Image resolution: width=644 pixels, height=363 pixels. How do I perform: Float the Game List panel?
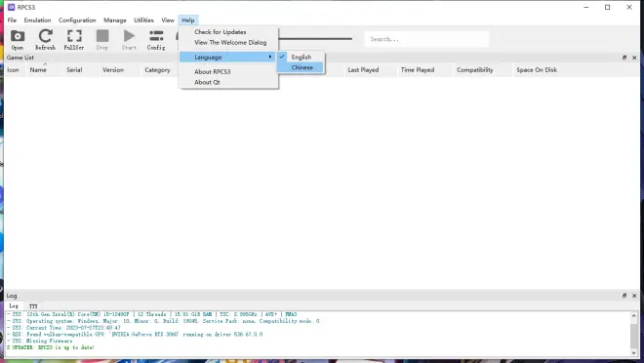click(624, 58)
